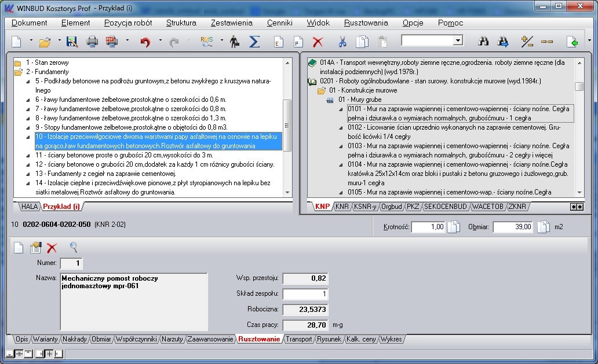
Task: Delete scaffolding entry with red X
Action: (52, 248)
